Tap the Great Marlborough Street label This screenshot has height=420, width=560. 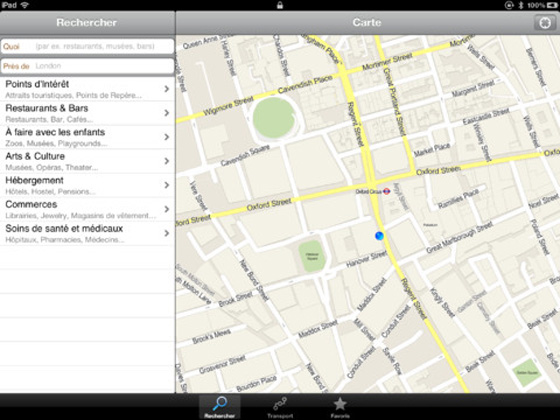[459, 237]
